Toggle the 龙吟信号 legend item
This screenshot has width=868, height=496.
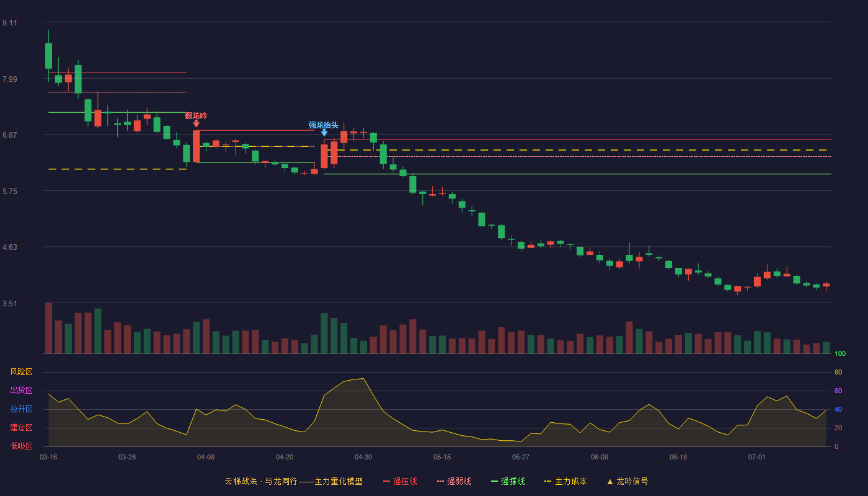click(x=627, y=481)
